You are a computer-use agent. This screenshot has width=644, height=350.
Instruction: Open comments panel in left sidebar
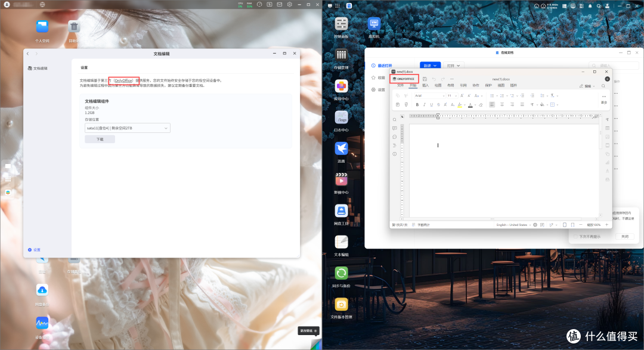[x=395, y=128]
